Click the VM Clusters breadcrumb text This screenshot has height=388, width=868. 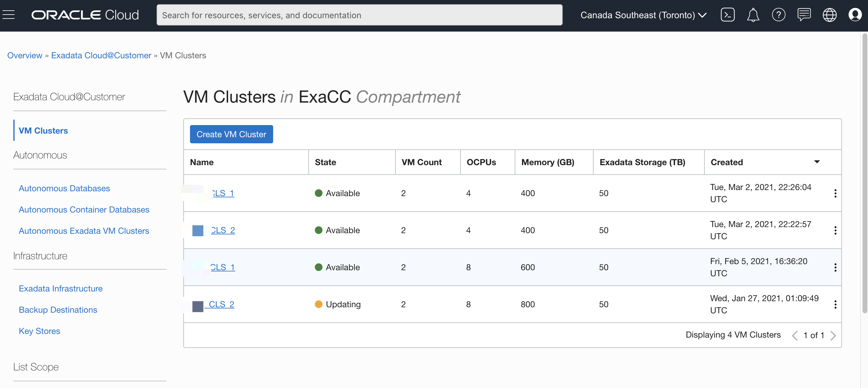(183, 55)
